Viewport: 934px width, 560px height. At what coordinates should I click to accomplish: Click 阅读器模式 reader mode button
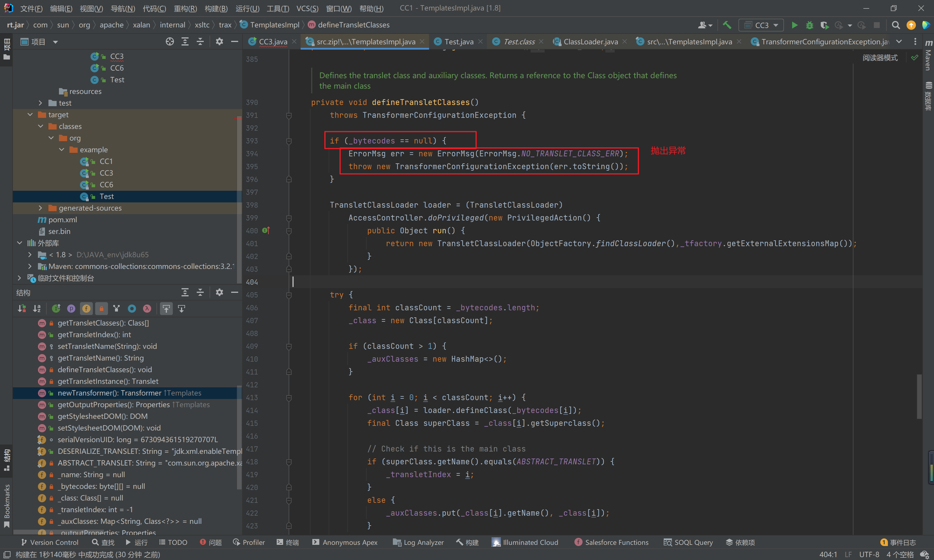(x=880, y=58)
